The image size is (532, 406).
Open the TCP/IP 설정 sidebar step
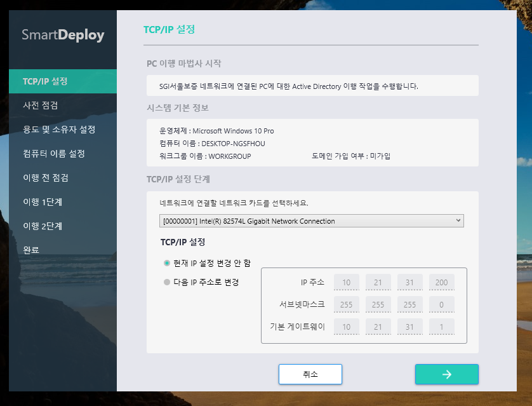click(x=63, y=81)
